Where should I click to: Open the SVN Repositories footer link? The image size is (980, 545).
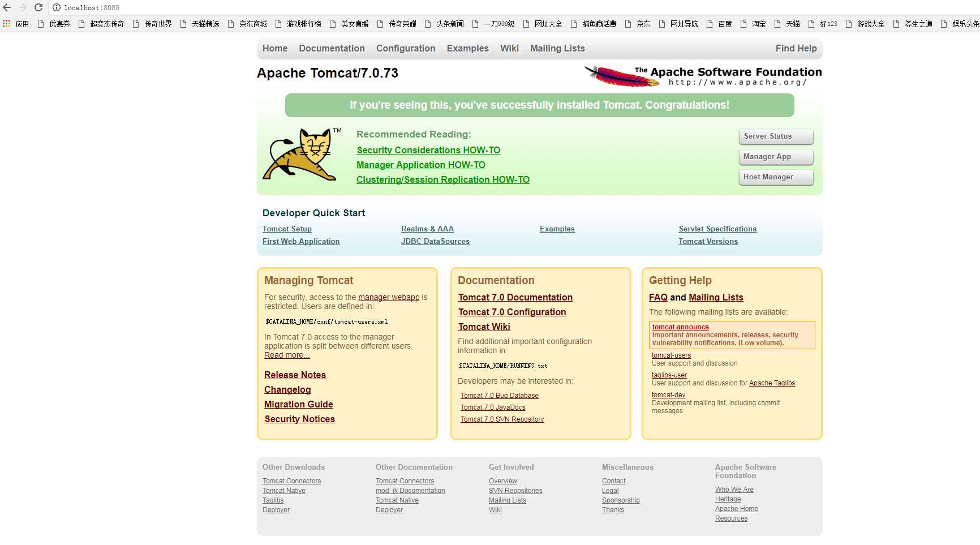tap(515, 491)
